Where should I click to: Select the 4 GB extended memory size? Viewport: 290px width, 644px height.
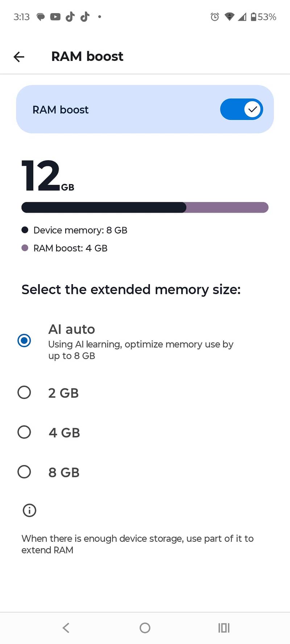click(24, 432)
